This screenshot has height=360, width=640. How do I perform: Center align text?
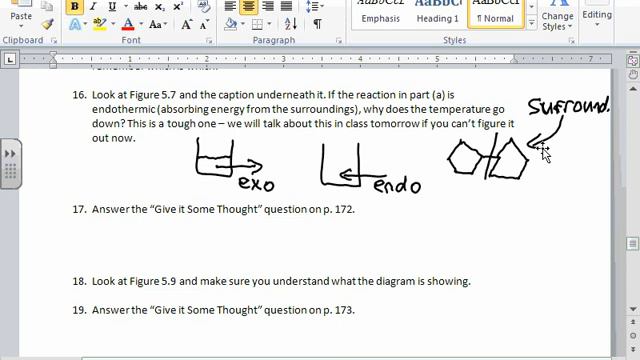pyautogui.click(x=249, y=6)
